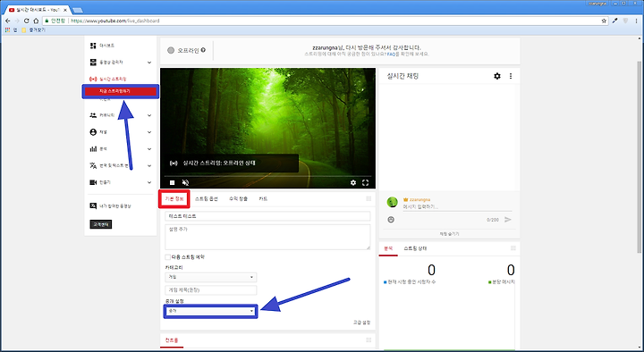Viewport: 644px width, 352px height.
Task: Open the video player settings gear
Action: coord(352,182)
